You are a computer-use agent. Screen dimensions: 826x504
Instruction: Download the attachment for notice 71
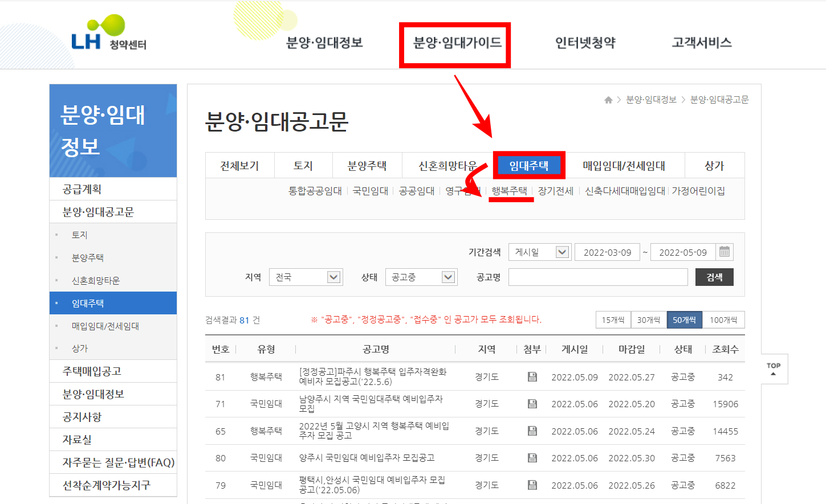(532, 404)
